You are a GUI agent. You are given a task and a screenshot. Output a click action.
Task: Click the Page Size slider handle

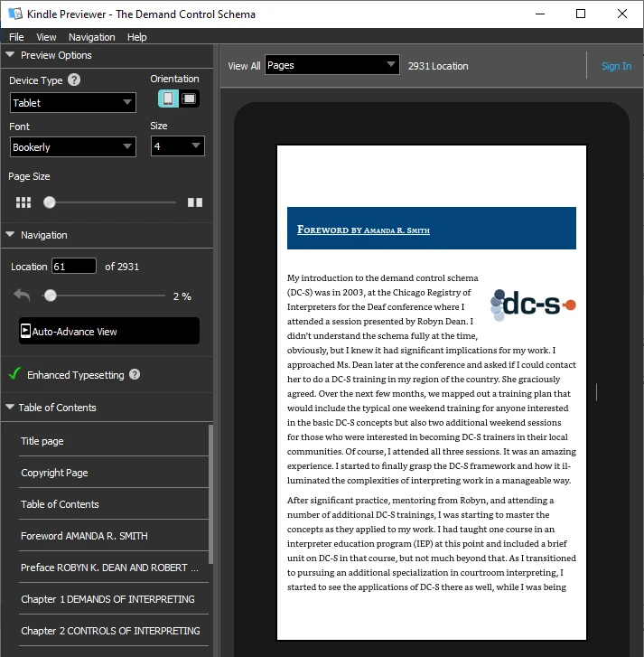(50, 202)
